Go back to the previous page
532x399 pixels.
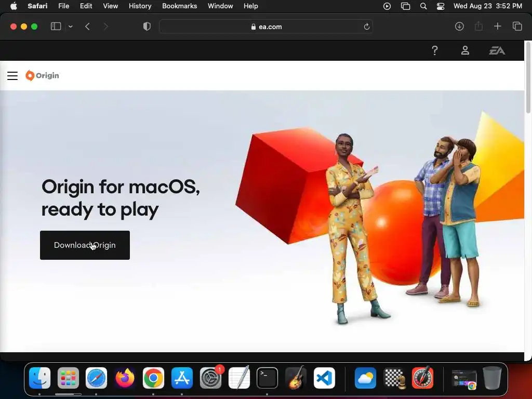(x=87, y=26)
